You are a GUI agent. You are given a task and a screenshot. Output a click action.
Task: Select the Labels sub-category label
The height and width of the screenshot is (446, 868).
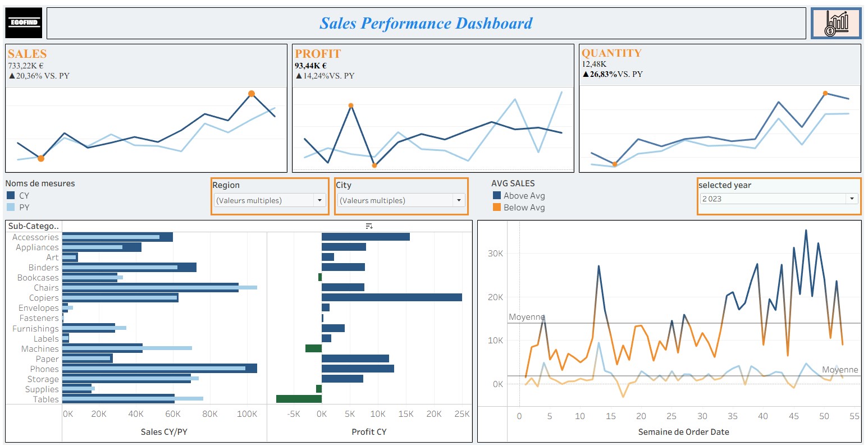coord(46,339)
